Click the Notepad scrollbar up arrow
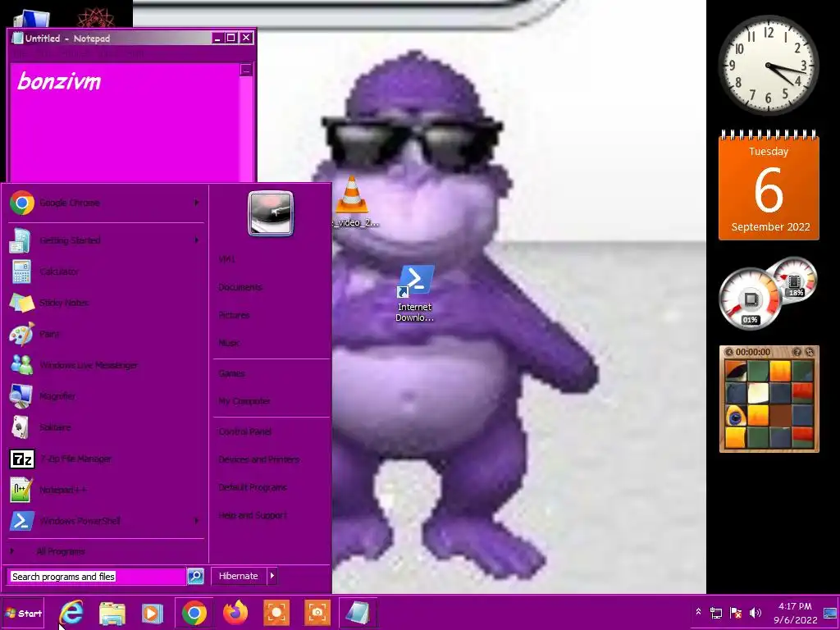This screenshot has width=840, height=630. coord(246,70)
